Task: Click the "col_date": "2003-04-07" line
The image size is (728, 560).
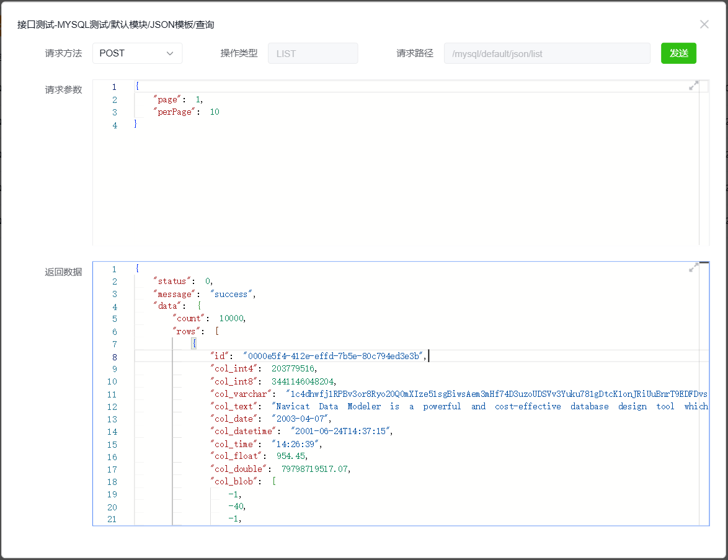Action: [x=271, y=419]
